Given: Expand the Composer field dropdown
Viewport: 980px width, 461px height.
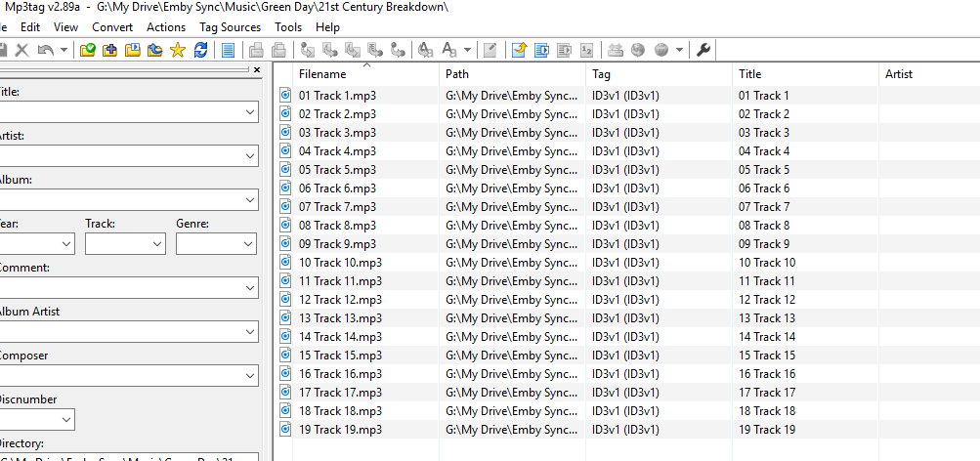Looking at the screenshot, I should tap(250, 376).
